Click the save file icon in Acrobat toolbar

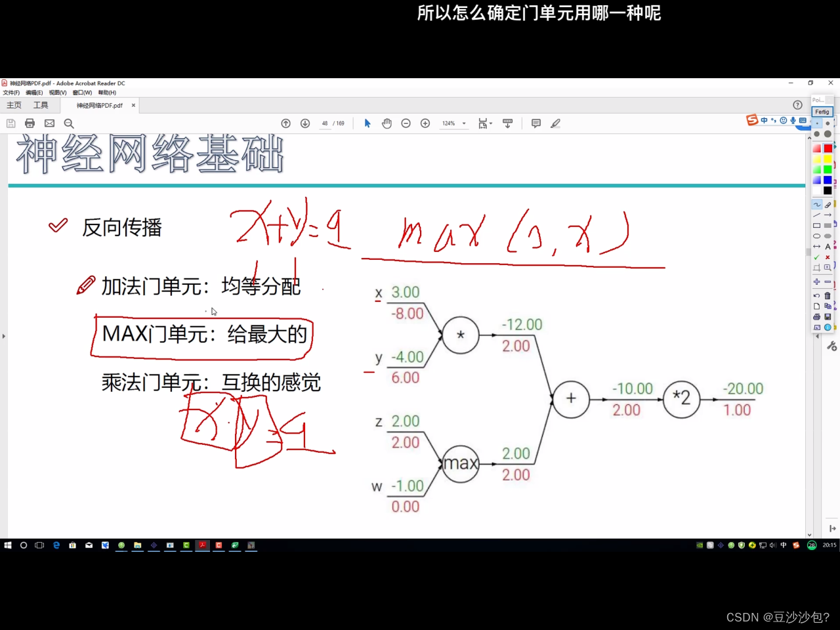[x=10, y=123]
